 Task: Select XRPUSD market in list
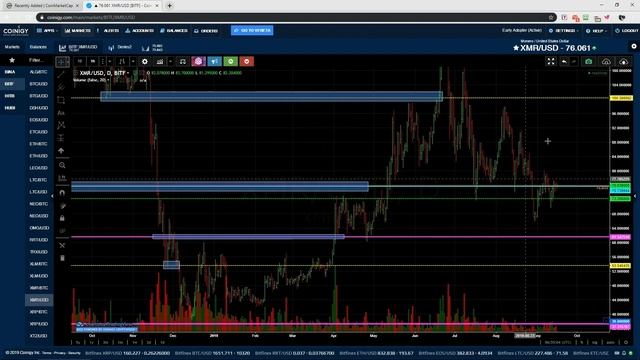pyautogui.click(x=39, y=324)
